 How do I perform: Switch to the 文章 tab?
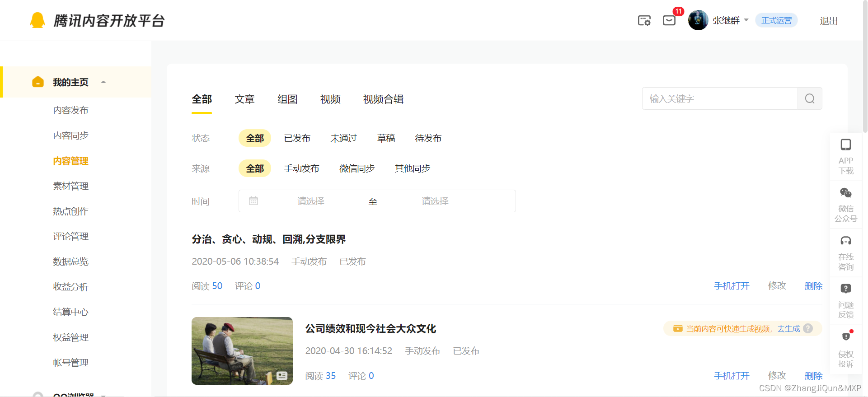[244, 99]
